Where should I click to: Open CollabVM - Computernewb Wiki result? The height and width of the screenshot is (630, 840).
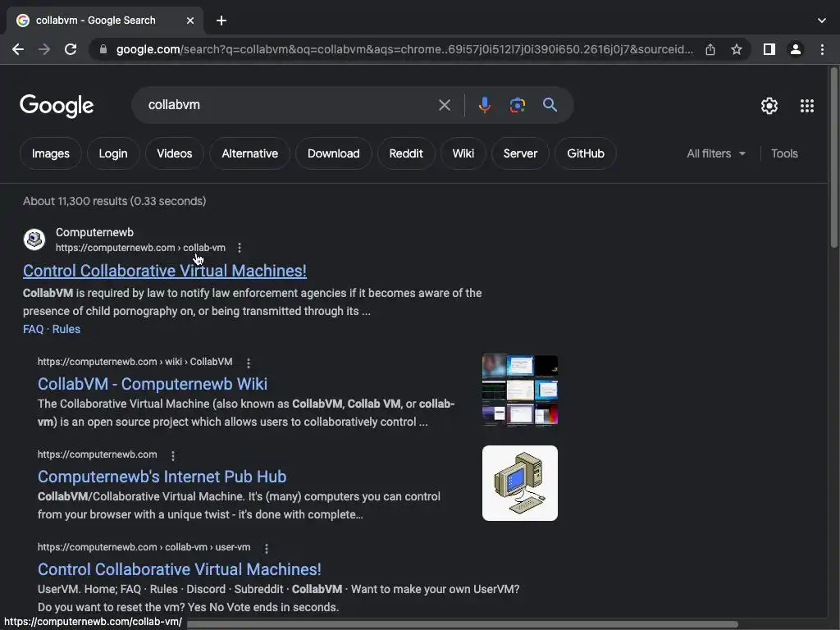[x=152, y=384]
